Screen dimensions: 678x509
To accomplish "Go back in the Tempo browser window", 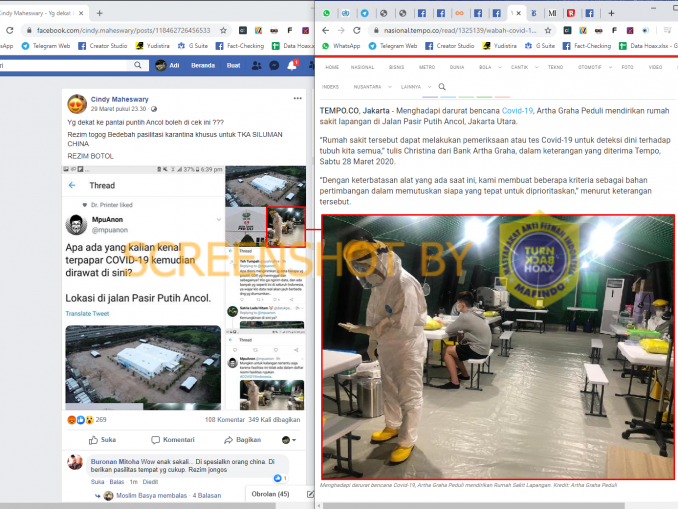I will 326,30.
